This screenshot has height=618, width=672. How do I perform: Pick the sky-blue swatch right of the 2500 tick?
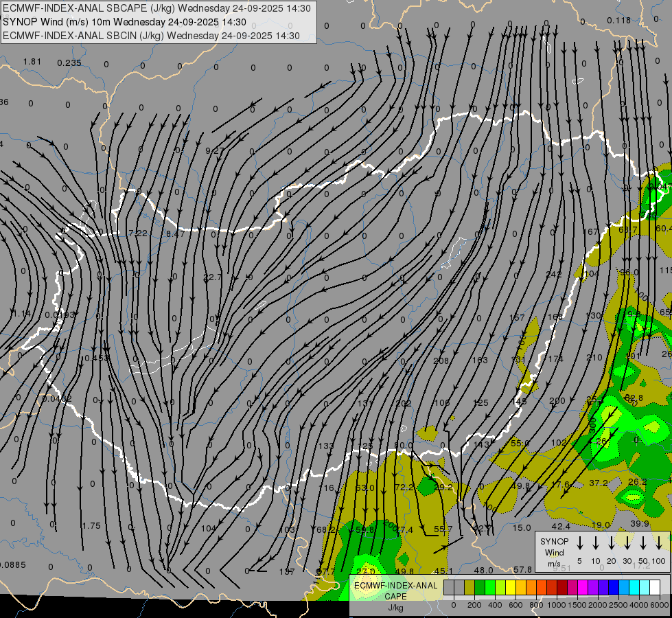pyautogui.click(x=623, y=587)
